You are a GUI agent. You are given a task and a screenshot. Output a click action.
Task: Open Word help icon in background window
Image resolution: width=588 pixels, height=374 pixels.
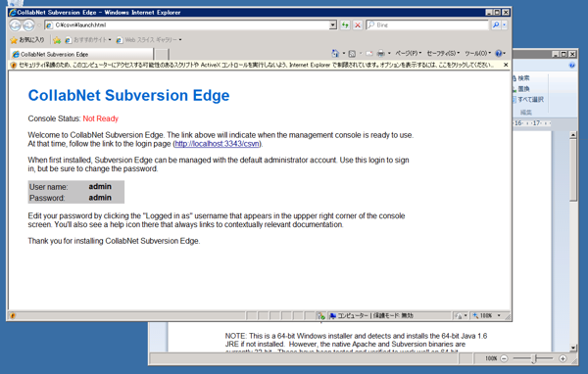point(572,66)
